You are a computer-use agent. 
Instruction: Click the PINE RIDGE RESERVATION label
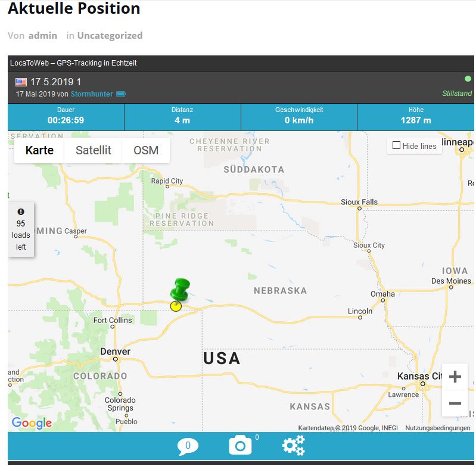[182, 219]
